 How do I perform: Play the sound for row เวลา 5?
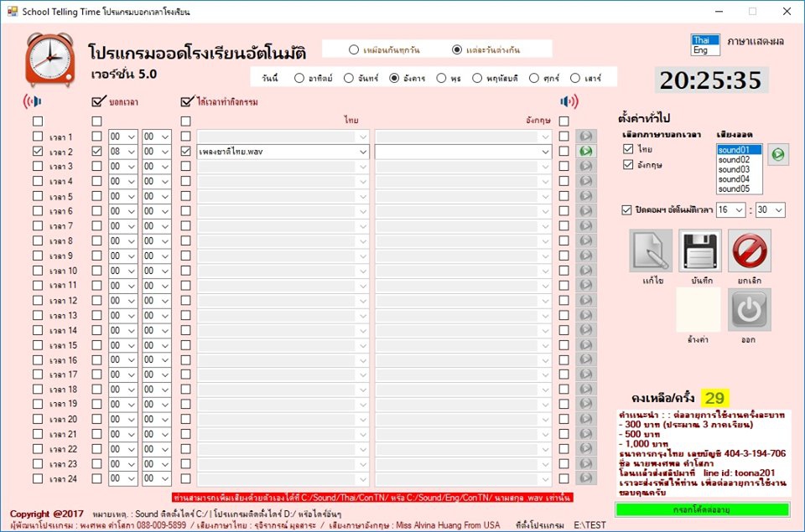pyautogui.click(x=586, y=196)
